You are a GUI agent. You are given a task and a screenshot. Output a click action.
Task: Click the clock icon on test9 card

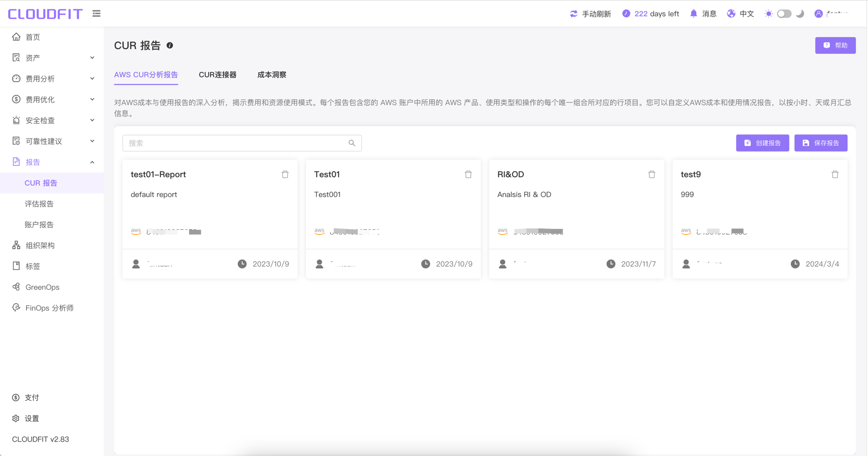point(795,264)
